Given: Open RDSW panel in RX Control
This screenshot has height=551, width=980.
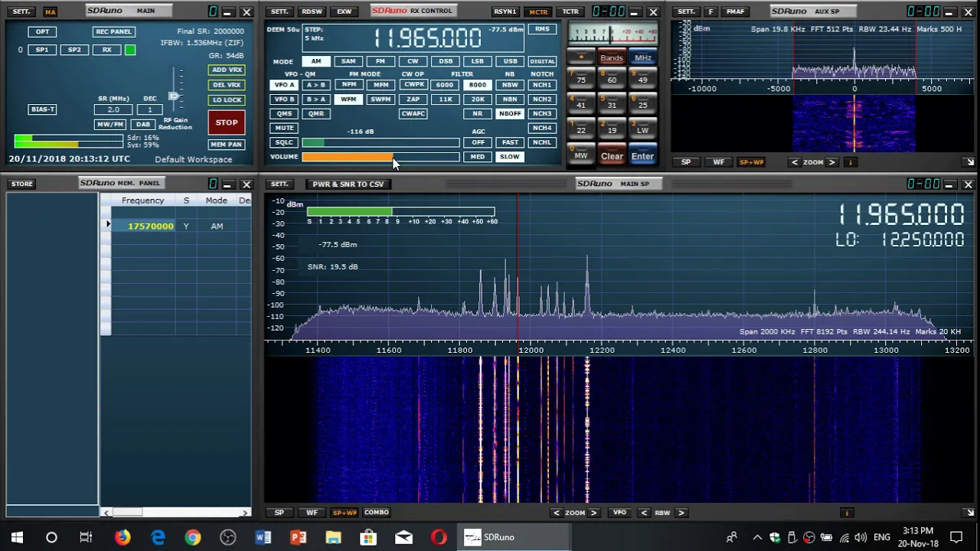Looking at the screenshot, I should [312, 11].
